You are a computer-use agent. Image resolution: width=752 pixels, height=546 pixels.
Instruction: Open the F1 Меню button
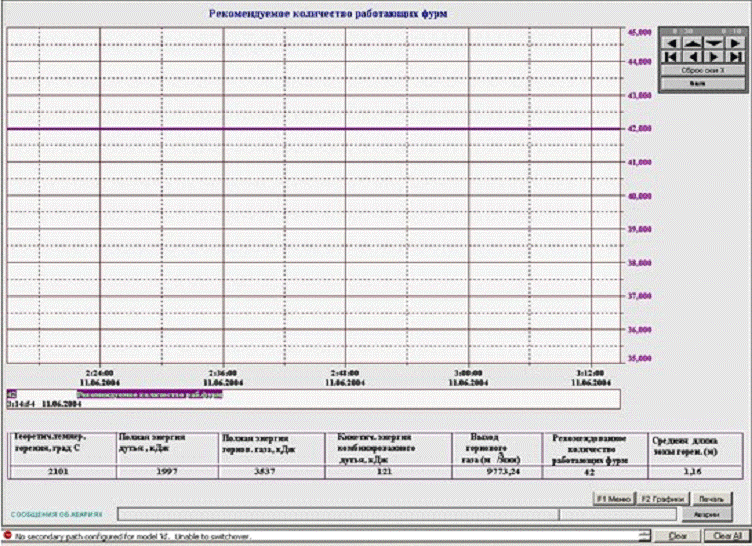point(613,498)
